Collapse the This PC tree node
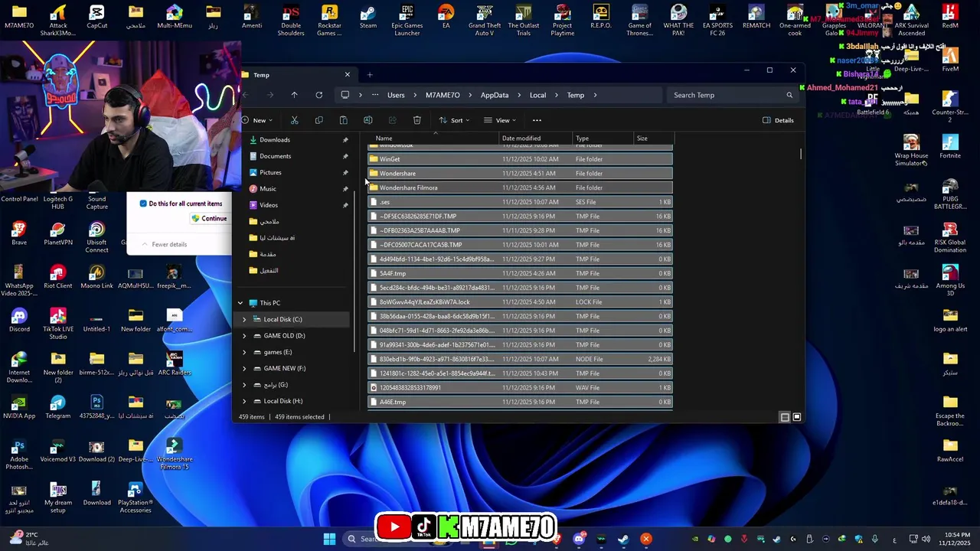 [240, 303]
